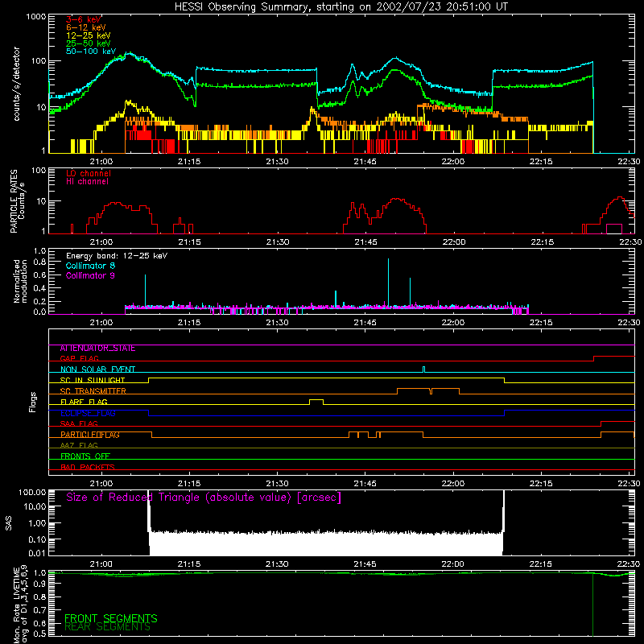Select the Collimator 9 legend label
The width and height of the screenshot is (644, 644).
pyautogui.click(x=90, y=275)
